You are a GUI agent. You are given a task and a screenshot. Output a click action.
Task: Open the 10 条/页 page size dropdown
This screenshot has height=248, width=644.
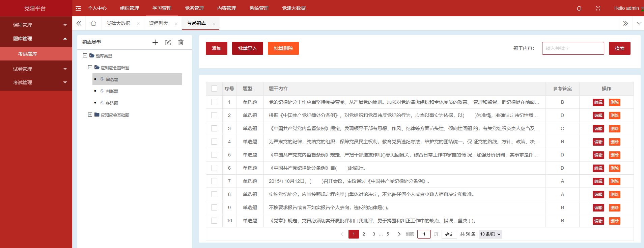pos(490,234)
